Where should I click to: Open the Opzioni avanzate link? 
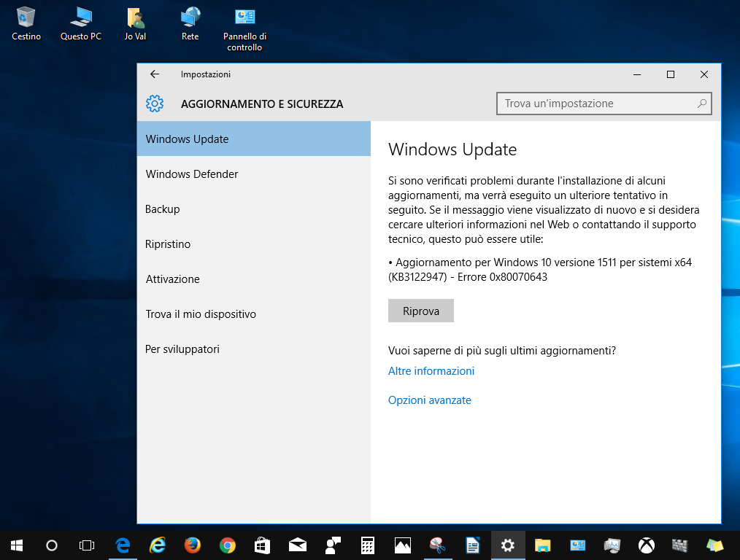[429, 400]
